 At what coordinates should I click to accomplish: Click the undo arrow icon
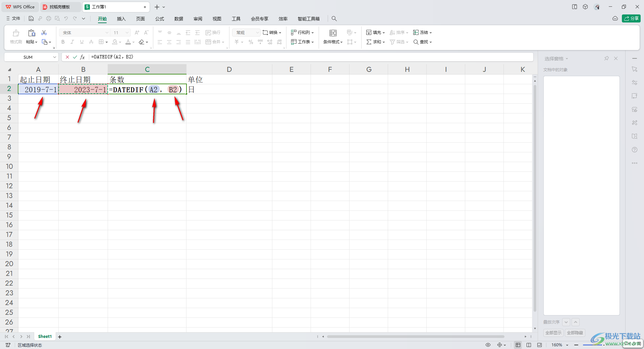coord(66,18)
